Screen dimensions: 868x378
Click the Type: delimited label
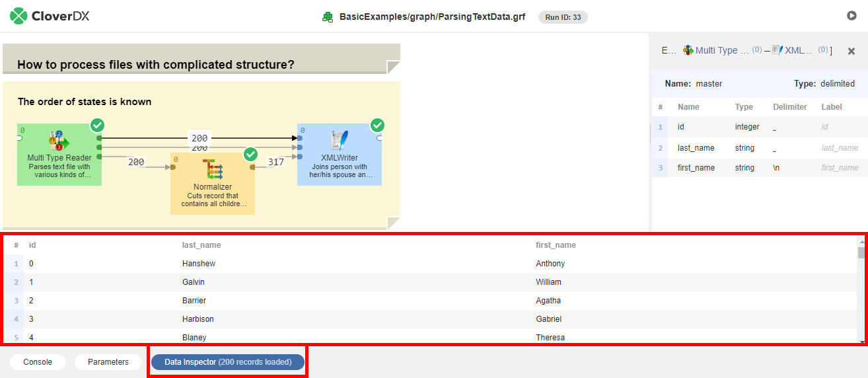point(824,84)
